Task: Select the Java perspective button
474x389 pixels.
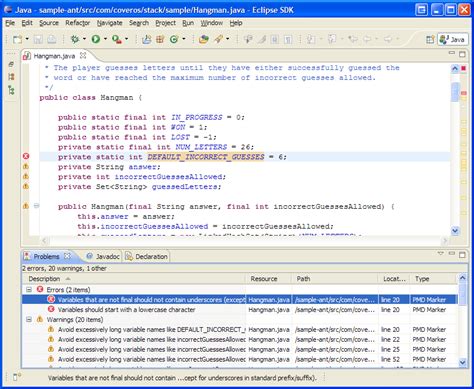Action: click(x=453, y=40)
